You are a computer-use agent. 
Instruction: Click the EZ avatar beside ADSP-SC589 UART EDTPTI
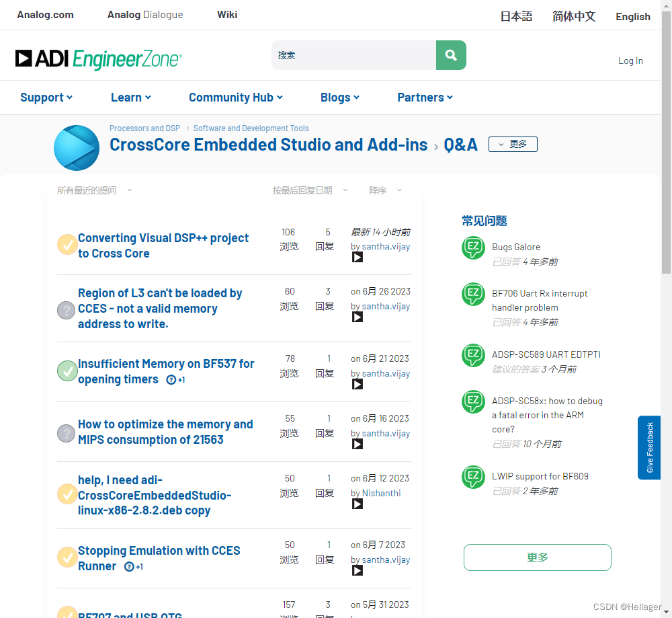click(x=473, y=356)
